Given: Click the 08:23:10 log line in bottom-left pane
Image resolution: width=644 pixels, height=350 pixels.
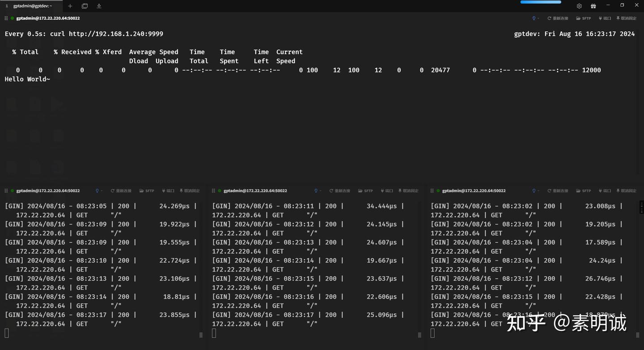Looking at the screenshot, I should point(101,265).
